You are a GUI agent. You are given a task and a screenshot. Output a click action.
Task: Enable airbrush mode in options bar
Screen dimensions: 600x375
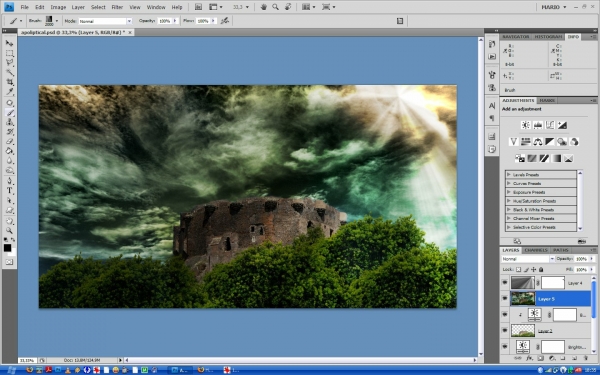point(225,21)
